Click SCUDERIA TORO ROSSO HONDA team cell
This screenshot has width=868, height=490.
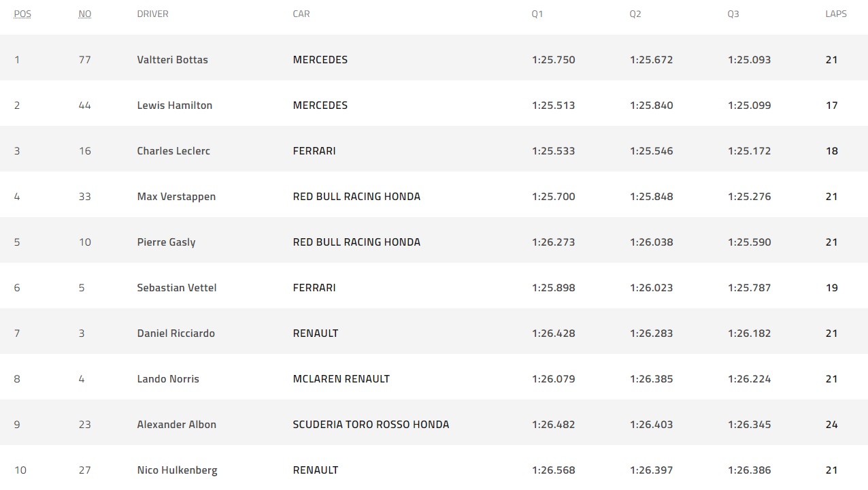[x=371, y=424]
